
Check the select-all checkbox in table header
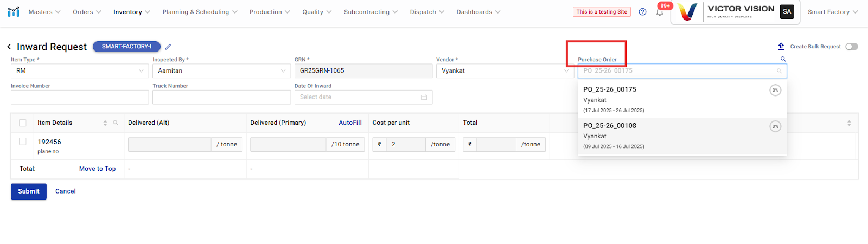click(23, 123)
